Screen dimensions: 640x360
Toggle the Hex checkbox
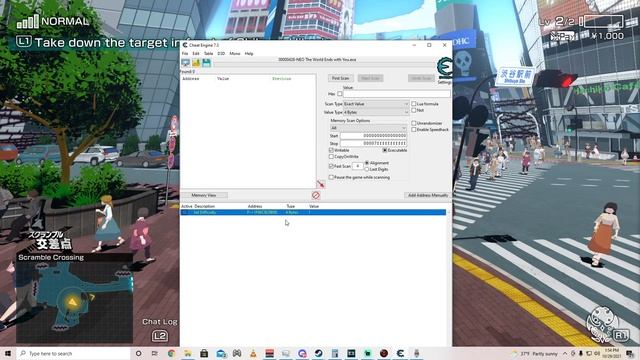[x=340, y=94]
